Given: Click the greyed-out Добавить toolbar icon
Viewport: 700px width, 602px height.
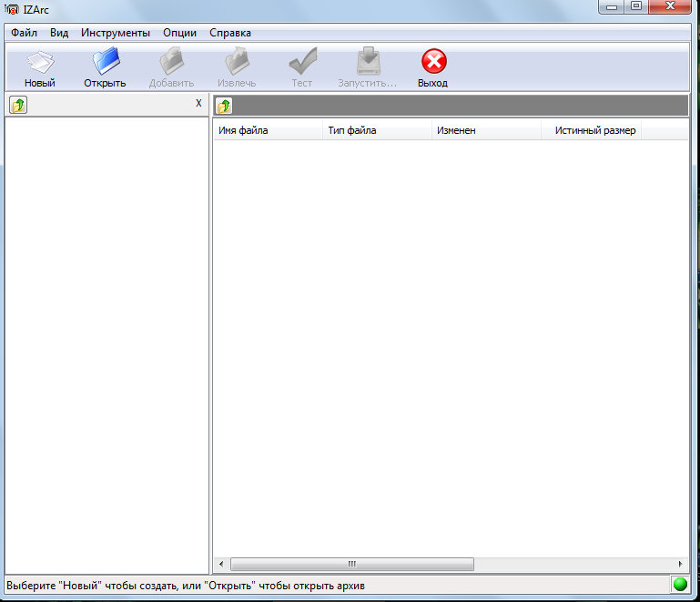Looking at the screenshot, I should click(x=172, y=61).
